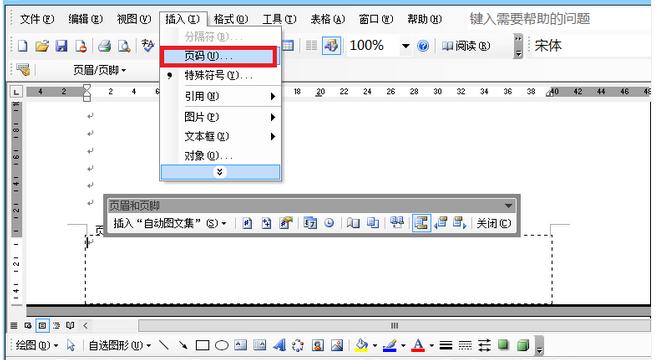
Task: Click the Dash Style icon
Action: (465, 345)
